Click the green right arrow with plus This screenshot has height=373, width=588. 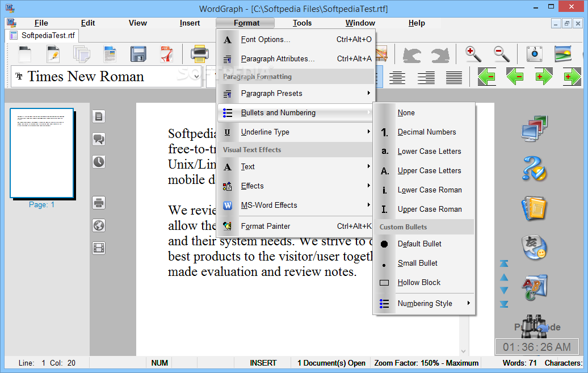coord(543,77)
